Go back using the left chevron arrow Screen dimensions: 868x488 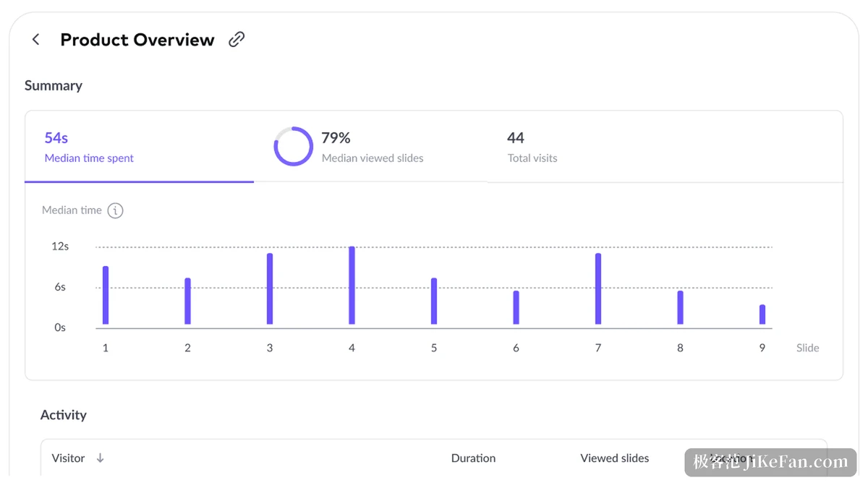(35, 40)
